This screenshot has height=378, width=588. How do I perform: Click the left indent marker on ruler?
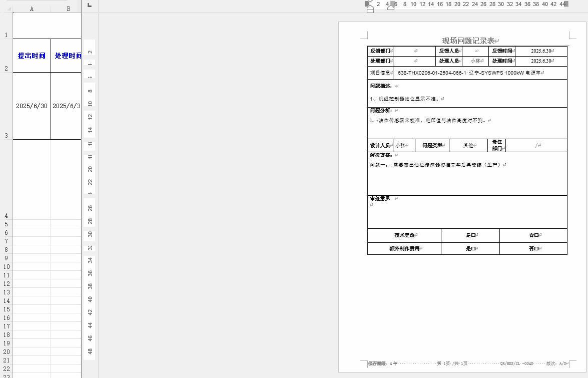pos(370,9)
